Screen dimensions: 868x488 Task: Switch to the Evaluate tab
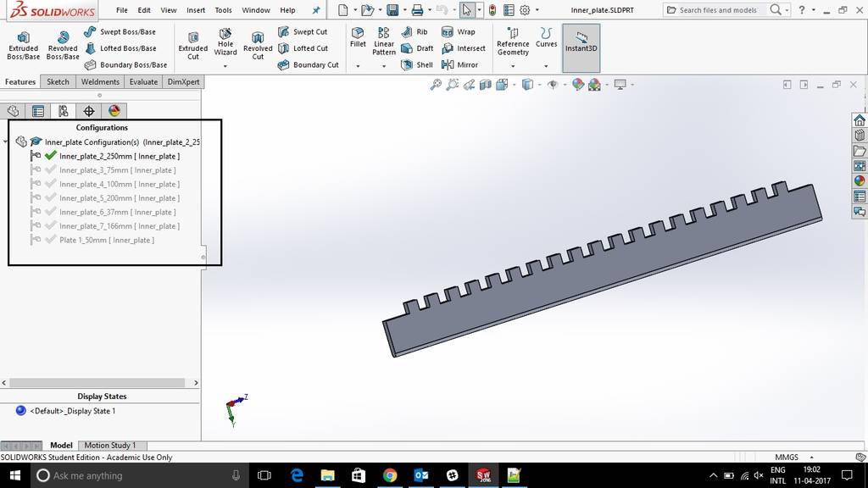pyautogui.click(x=143, y=82)
